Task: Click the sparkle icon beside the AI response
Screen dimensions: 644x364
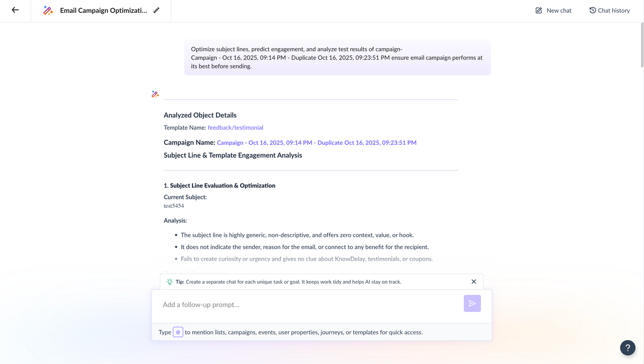Action: (x=155, y=93)
